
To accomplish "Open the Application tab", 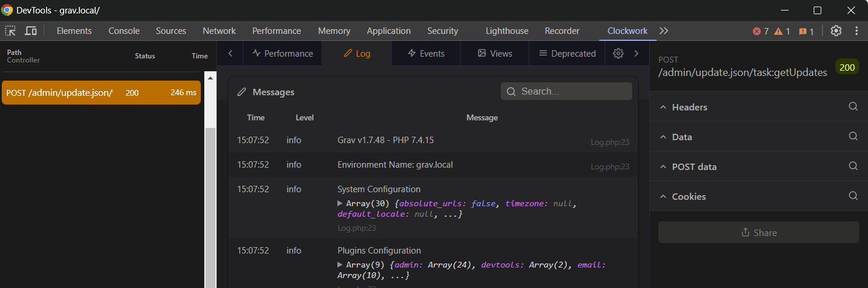I will click(x=389, y=31).
